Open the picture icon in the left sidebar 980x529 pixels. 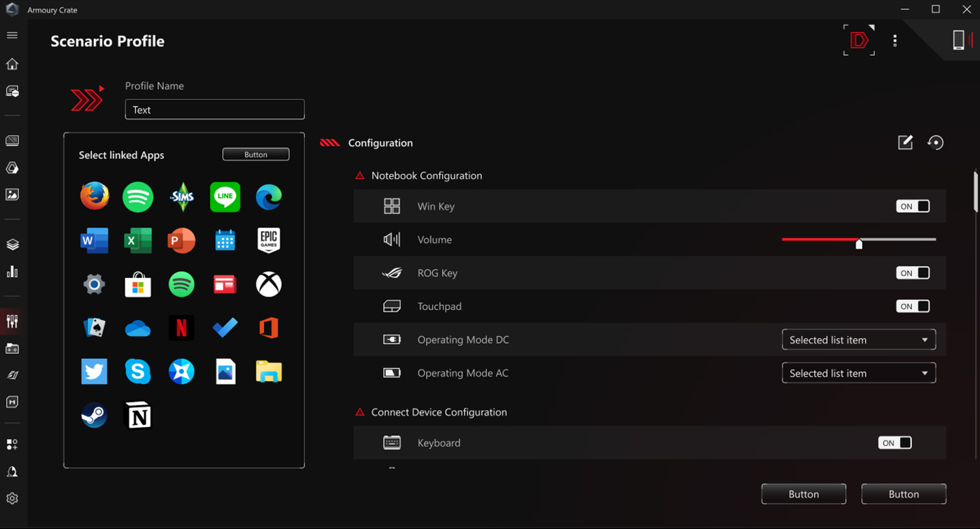(12, 194)
